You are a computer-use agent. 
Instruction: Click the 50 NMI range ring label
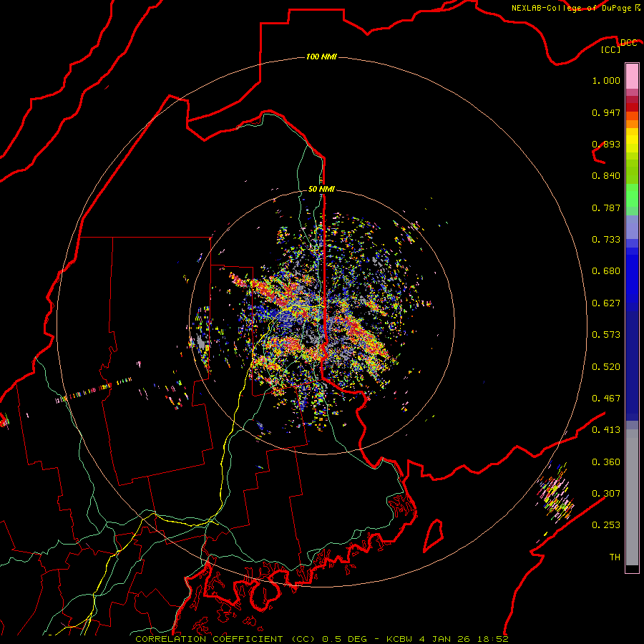point(321,189)
